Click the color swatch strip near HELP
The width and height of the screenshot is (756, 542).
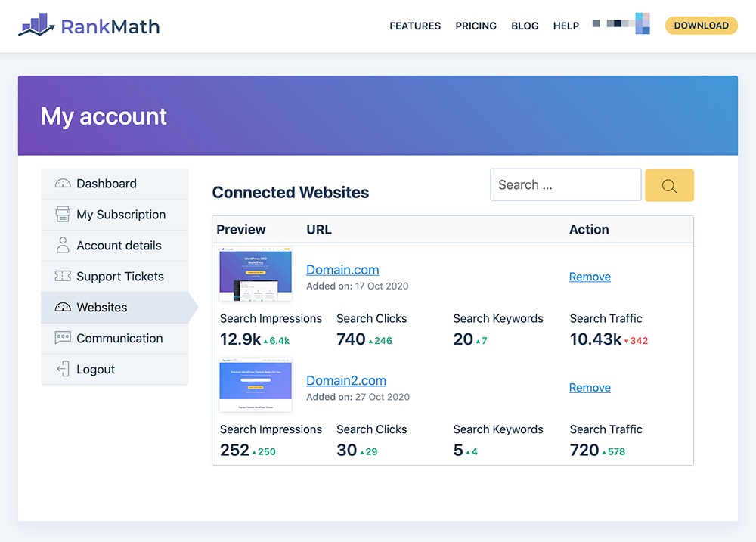620,23
